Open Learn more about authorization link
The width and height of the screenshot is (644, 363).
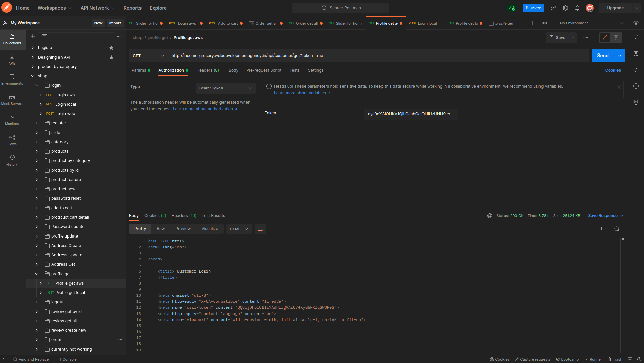205,109
